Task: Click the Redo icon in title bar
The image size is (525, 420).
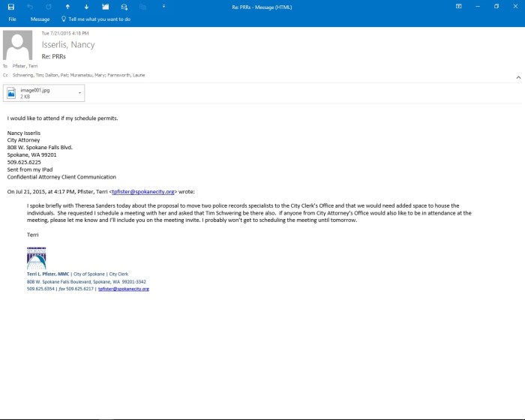Action: 49,6
